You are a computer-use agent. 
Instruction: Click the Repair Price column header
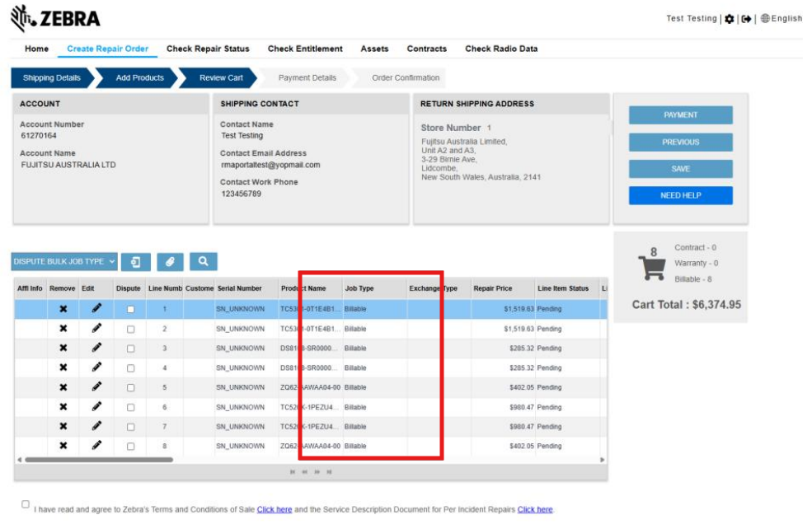pos(503,288)
